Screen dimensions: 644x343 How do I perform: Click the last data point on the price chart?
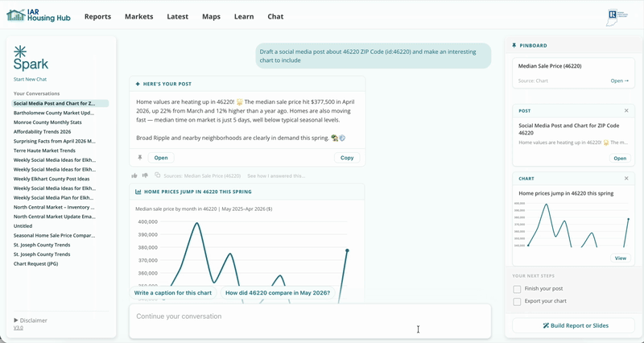347,250
